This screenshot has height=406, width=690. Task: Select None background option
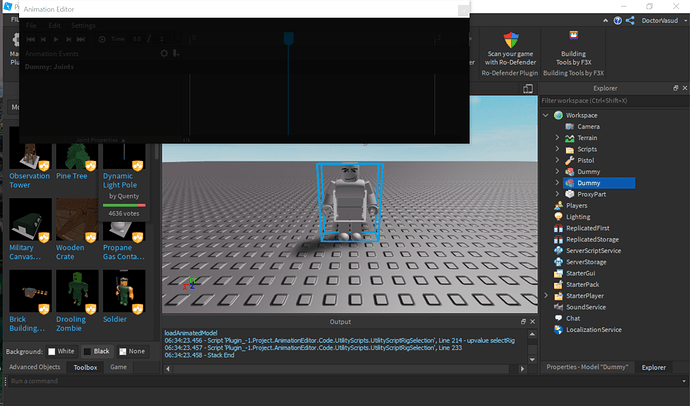pos(132,351)
